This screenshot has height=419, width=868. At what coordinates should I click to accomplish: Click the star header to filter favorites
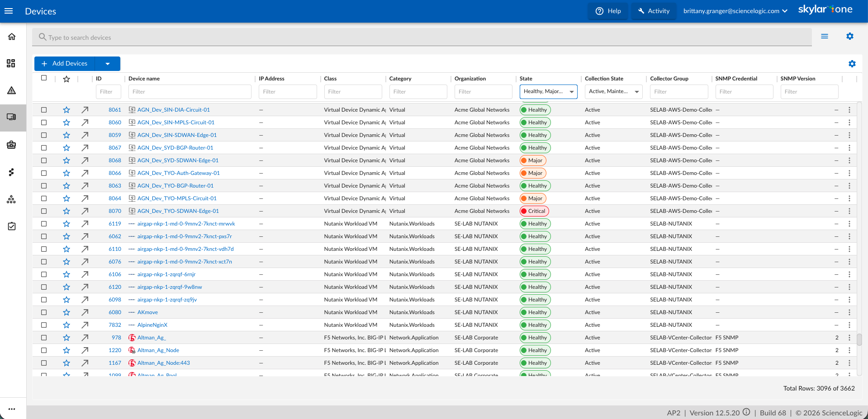[66, 79]
